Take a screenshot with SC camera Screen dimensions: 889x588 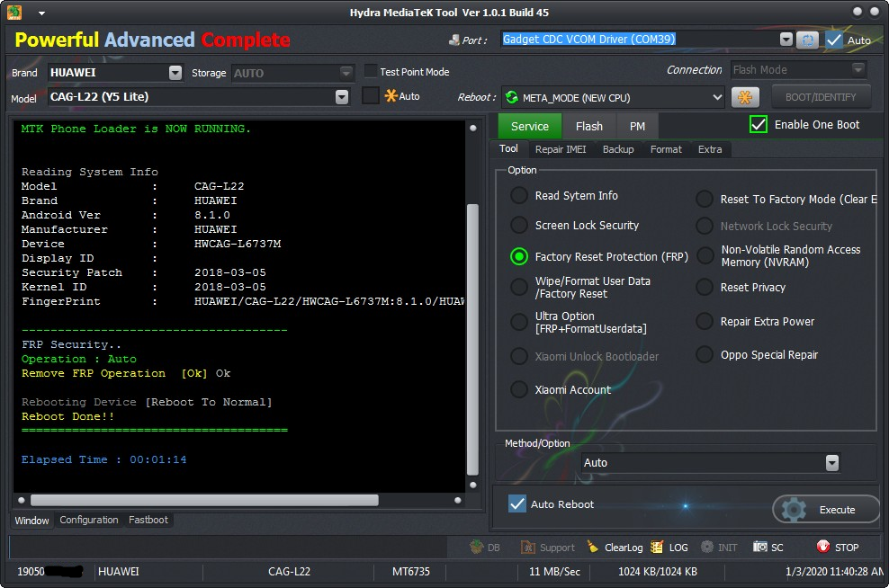pyautogui.click(x=768, y=548)
